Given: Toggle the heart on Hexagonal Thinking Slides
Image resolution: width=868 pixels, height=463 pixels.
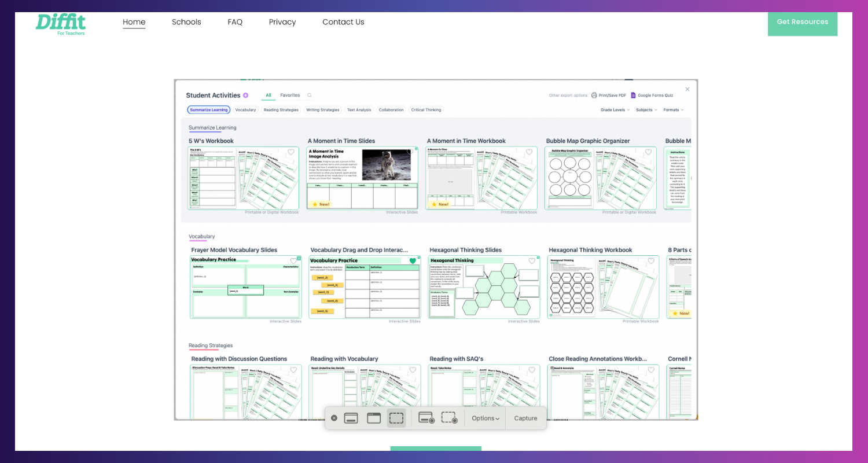Looking at the screenshot, I should [x=532, y=261].
